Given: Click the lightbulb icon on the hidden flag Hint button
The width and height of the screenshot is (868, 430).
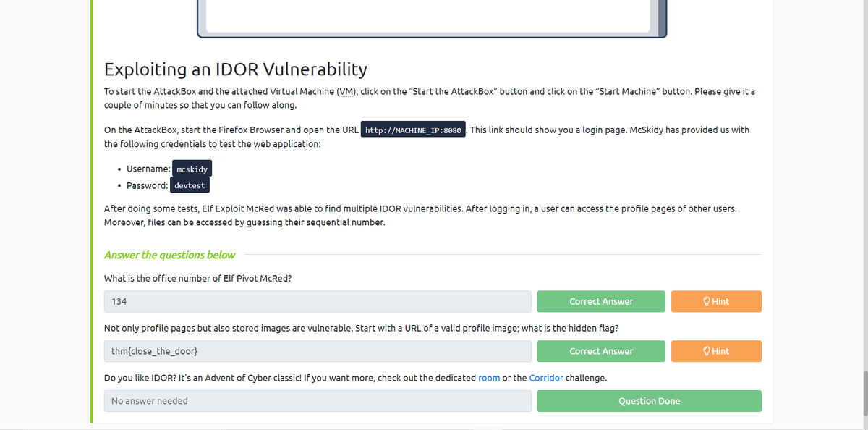Looking at the screenshot, I should click(x=707, y=351).
